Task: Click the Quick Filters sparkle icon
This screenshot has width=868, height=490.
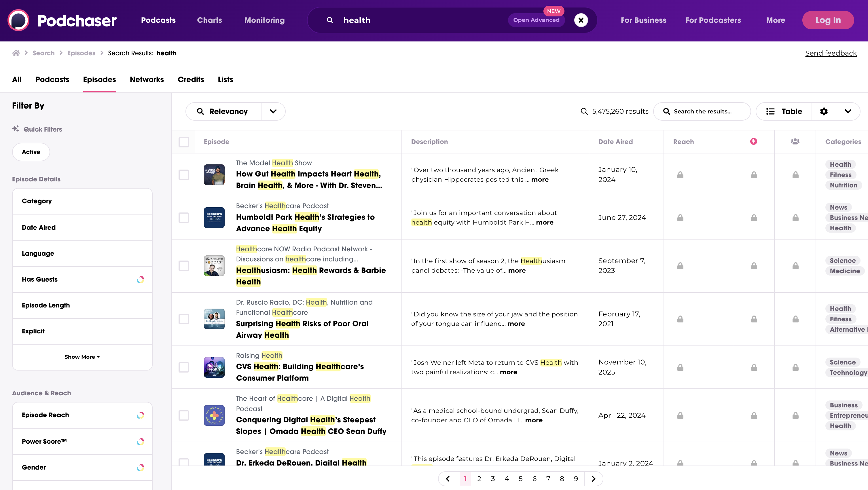Action: coord(16,129)
